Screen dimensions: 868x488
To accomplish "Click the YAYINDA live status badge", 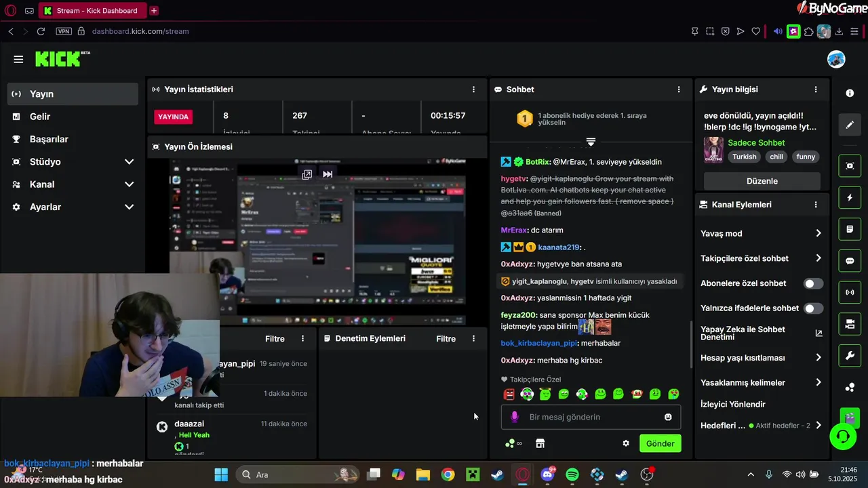I will (173, 117).
